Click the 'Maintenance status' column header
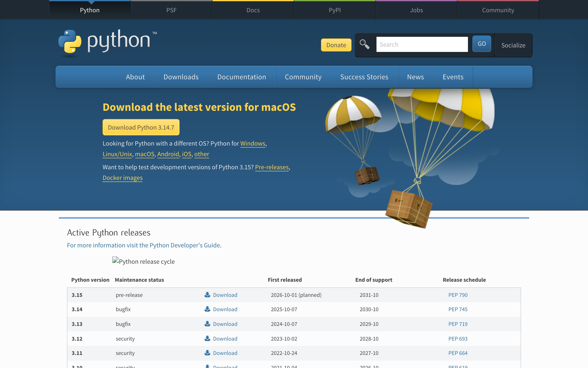 [139, 280]
